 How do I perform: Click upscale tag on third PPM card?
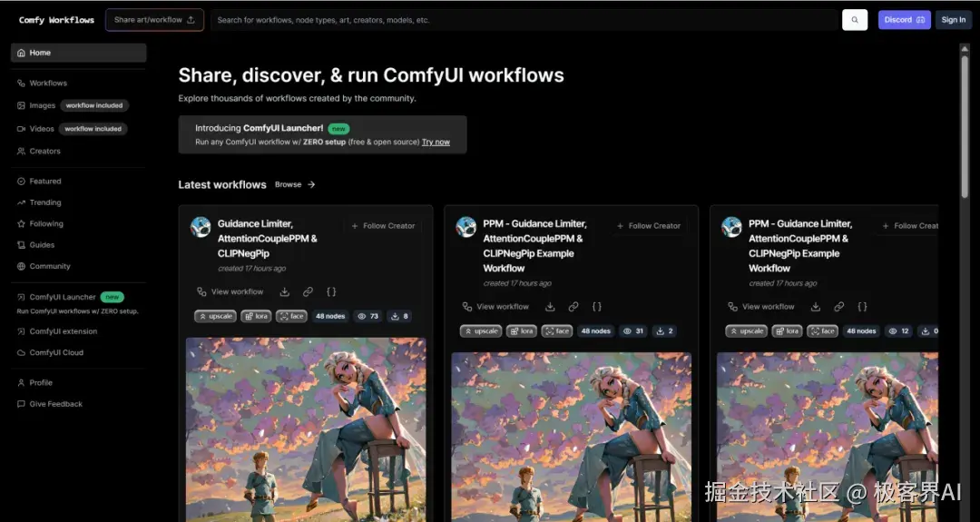[x=746, y=331]
